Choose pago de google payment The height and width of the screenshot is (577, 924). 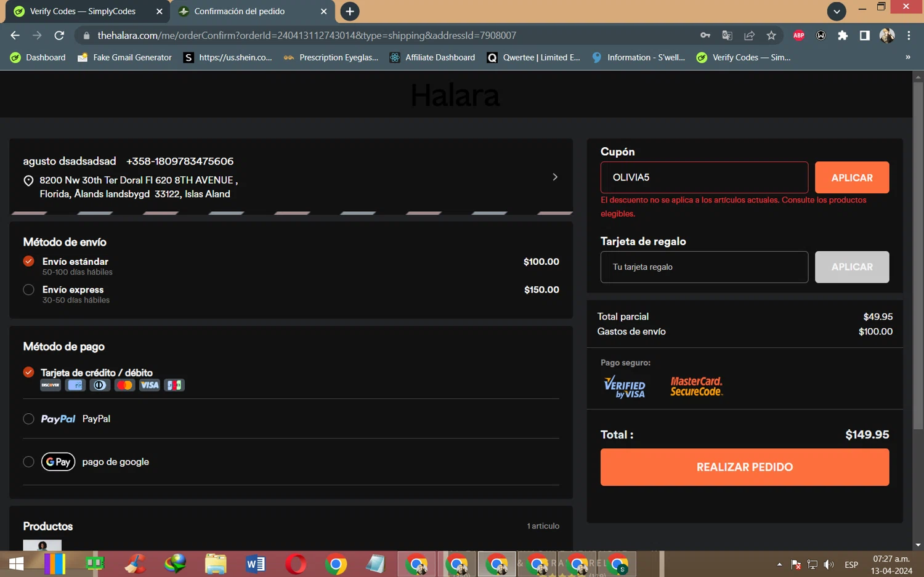click(x=28, y=462)
